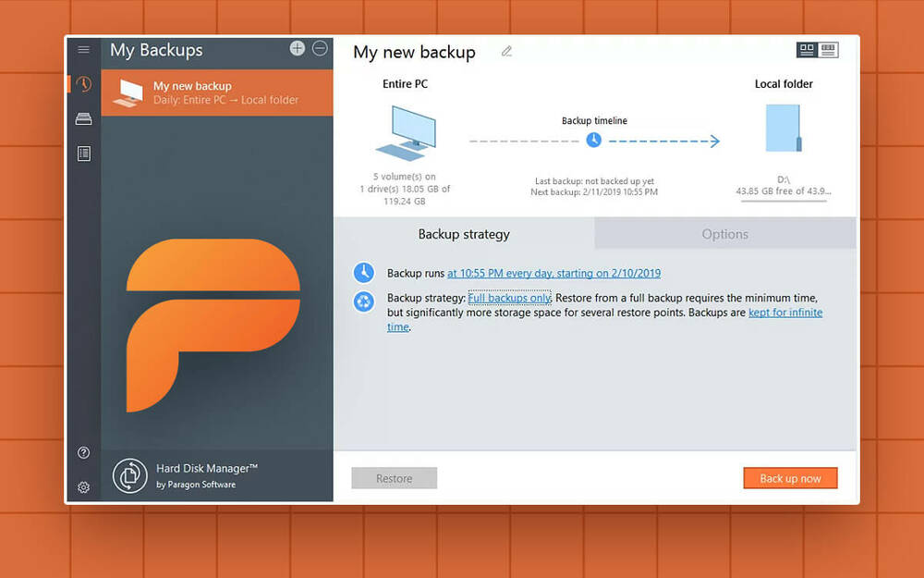Switch to the list view layout icon

(829, 50)
